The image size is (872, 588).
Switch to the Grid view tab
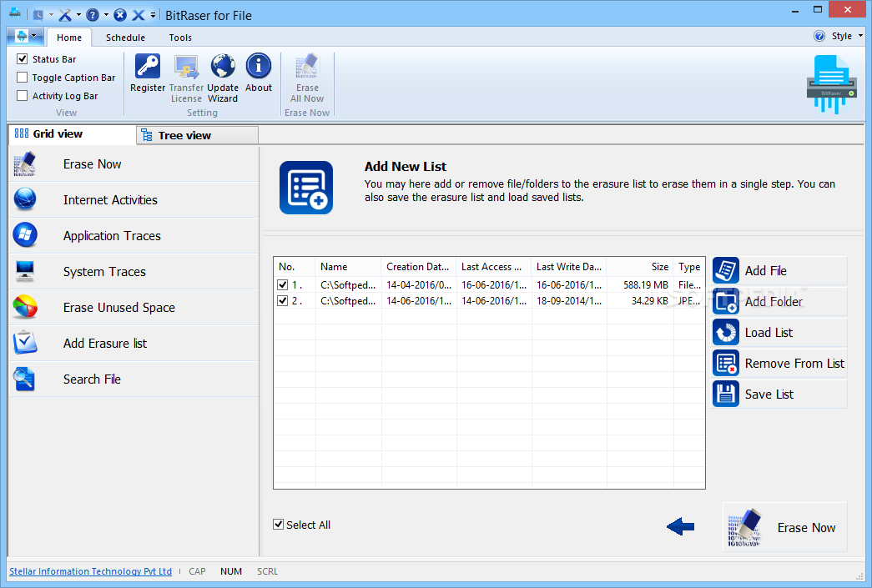(x=73, y=134)
